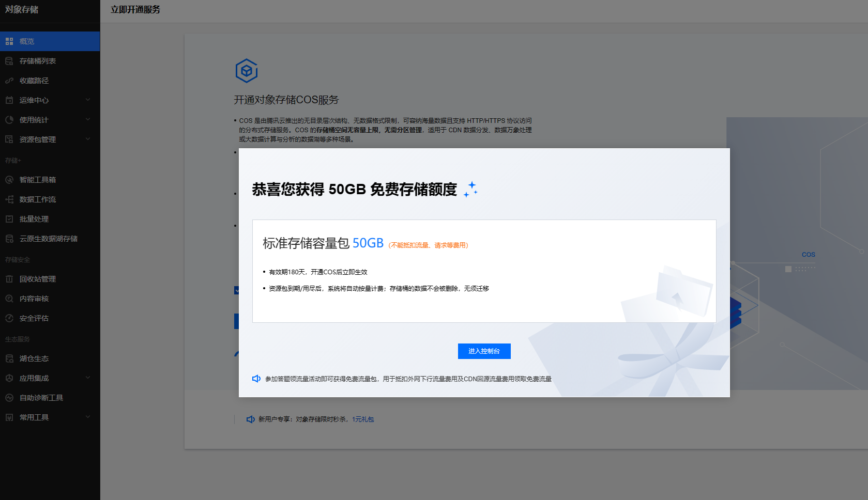Image resolution: width=868 pixels, height=500 pixels.
Task: Expand the 常用工具 submenu arrow
Action: pyautogui.click(x=88, y=417)
